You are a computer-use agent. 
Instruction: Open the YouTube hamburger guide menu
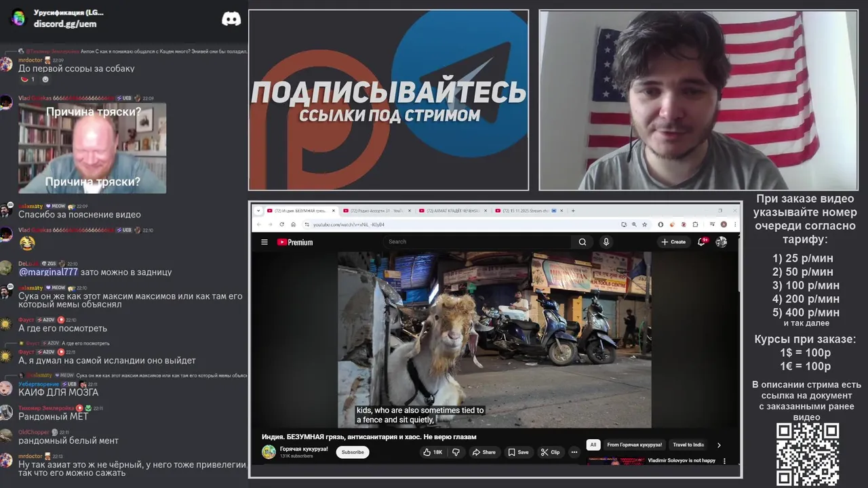click(264, 242)
